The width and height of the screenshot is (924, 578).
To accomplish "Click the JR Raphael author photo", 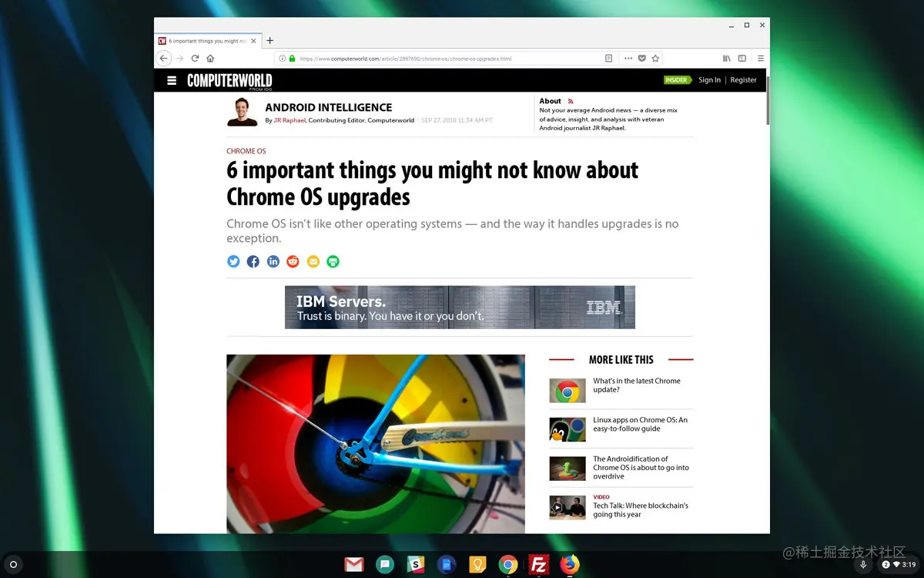I will click(x=242, y=113).
